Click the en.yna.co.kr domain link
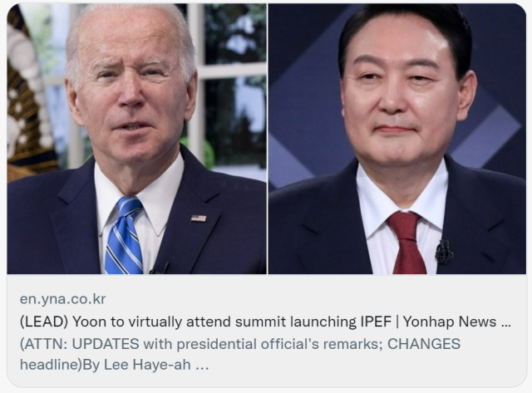Image resolution: width=532 pixels, height=393 pixels. [63, 299]
